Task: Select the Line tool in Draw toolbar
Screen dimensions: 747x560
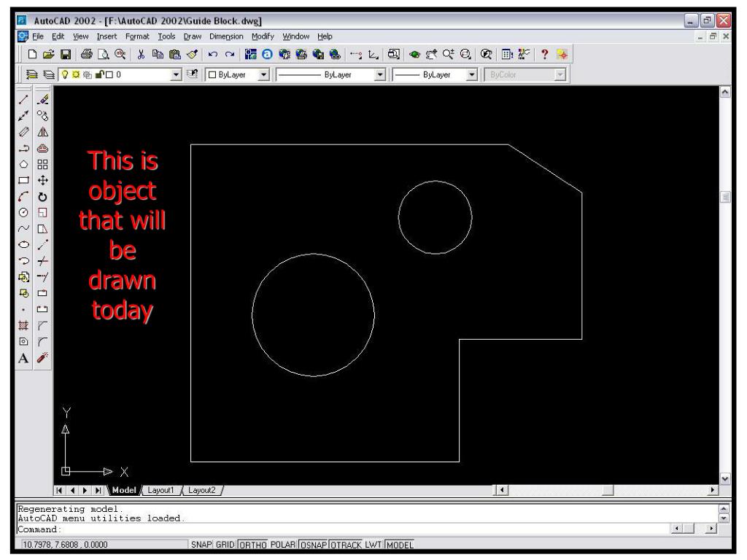Action: (x=23, y=99)
